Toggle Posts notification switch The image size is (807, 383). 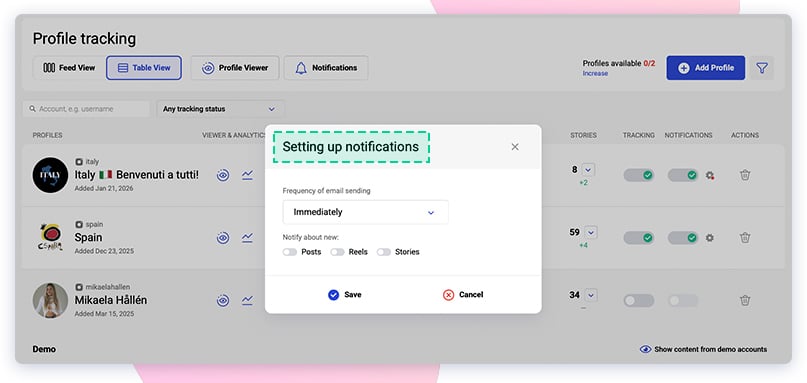point(290,252)
